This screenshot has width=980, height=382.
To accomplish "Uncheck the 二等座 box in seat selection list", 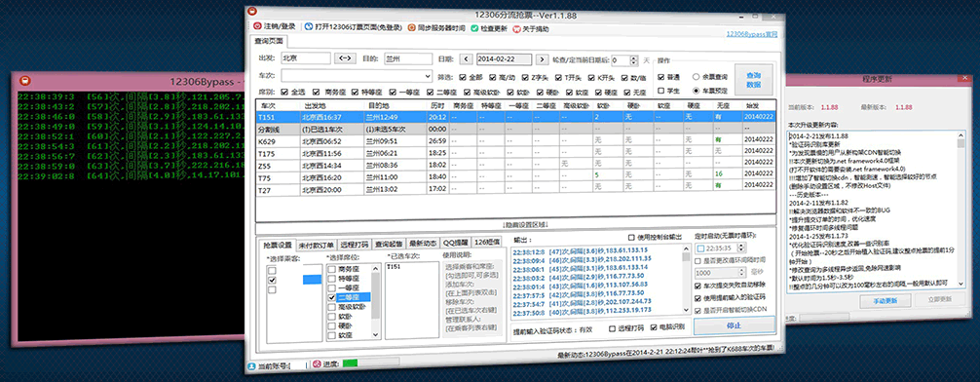I will coord(332,298).
